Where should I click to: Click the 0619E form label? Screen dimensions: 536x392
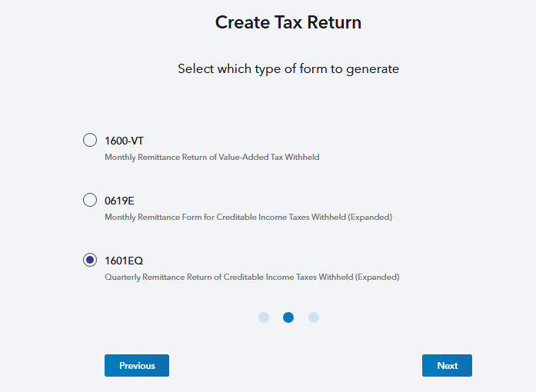pyautogui.click(x=119, y=201)
